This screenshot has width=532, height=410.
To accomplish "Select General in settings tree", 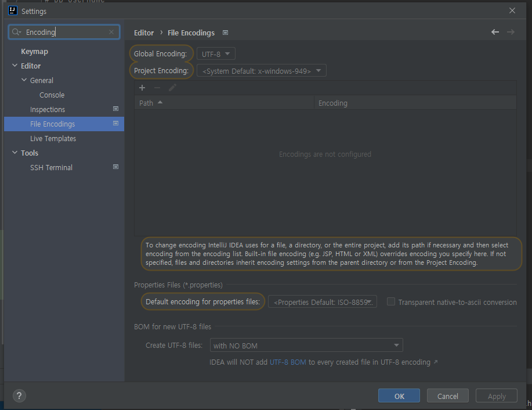I will pos(41,80).
